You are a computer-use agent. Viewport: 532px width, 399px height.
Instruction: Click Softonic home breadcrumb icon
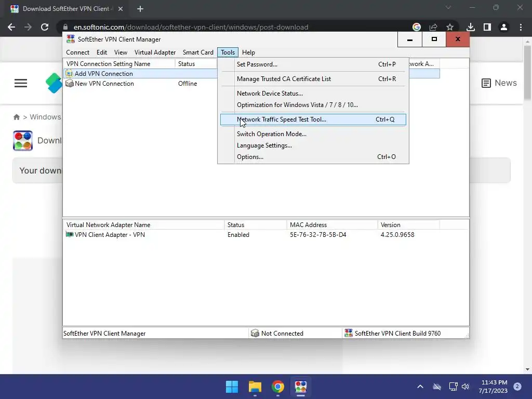16,117
